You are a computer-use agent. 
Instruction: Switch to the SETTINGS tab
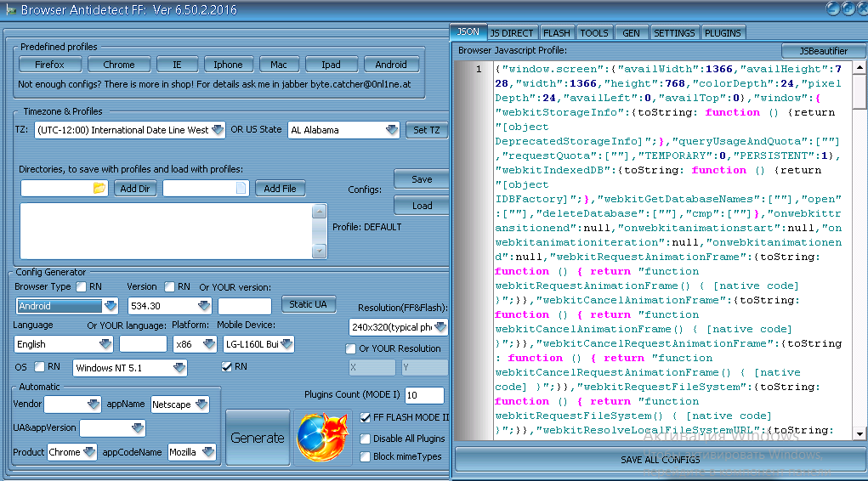point(674,33)
